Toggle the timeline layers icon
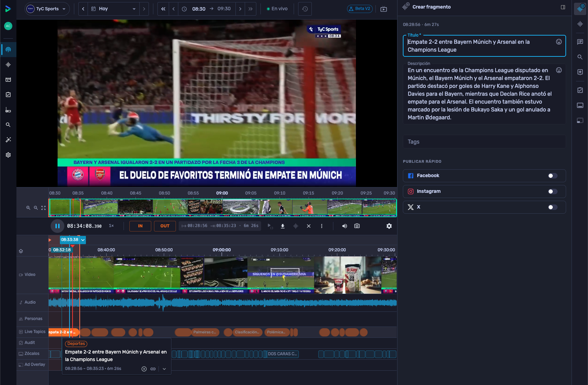The width and height of the screenshot is (588, 385). 21,251
